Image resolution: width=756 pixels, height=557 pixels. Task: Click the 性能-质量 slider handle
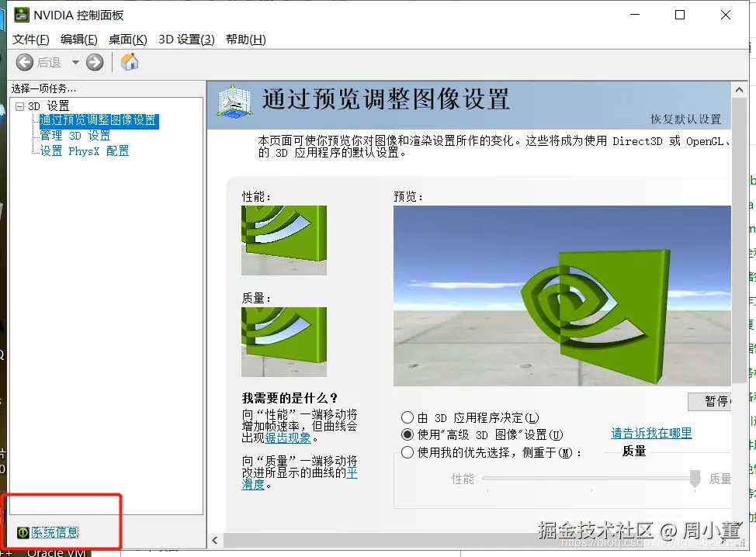coord(695,479)
